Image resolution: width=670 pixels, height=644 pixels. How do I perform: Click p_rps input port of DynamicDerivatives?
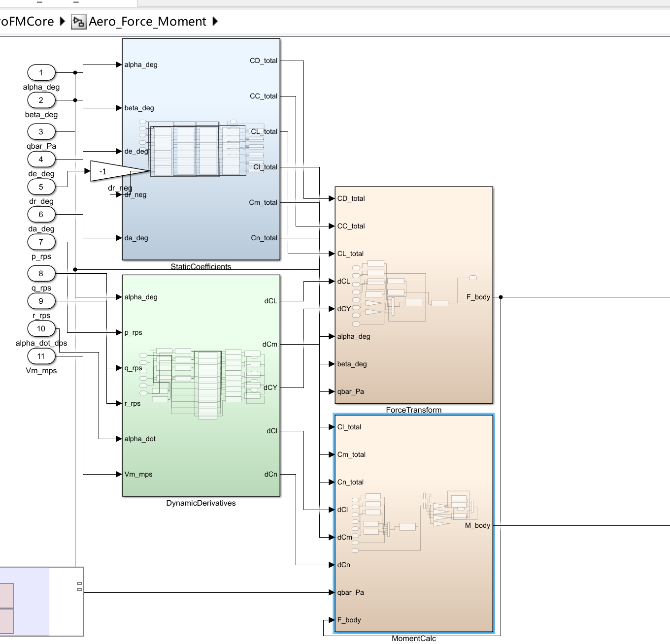(x=133, y=333)
